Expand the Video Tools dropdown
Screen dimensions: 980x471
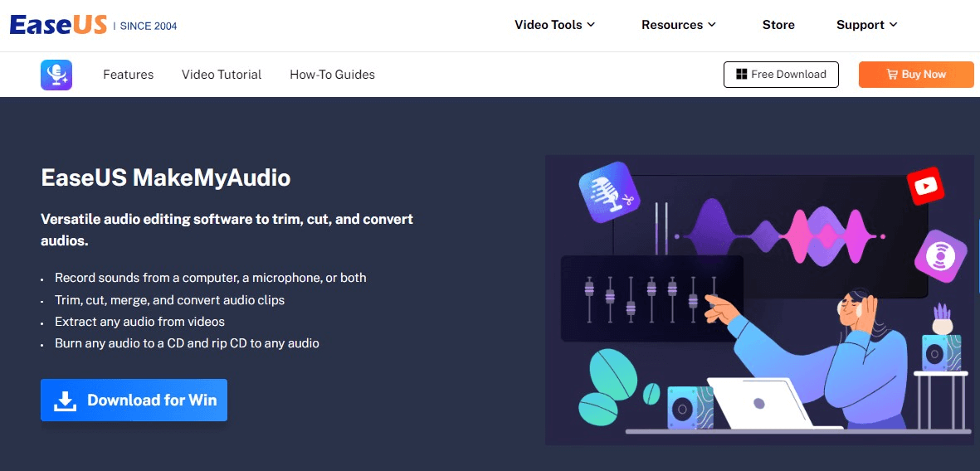[x=554, y=25]
